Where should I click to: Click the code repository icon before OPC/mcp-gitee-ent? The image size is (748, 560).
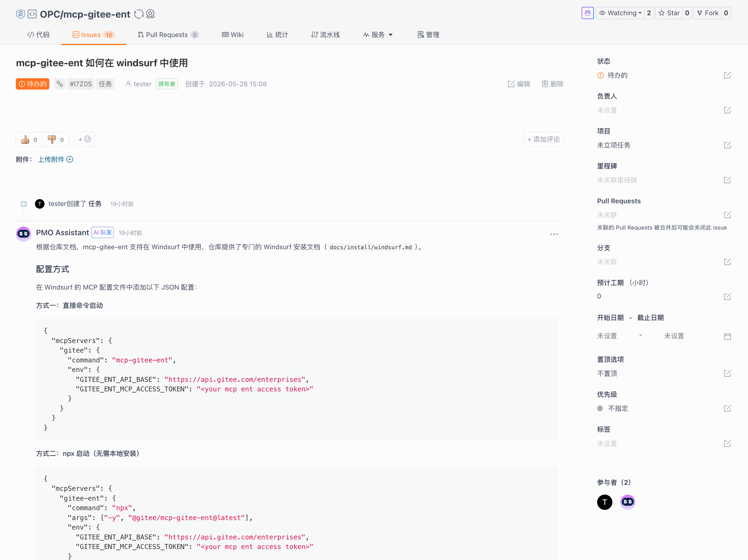pyautogui.click(x=32, y=14)
